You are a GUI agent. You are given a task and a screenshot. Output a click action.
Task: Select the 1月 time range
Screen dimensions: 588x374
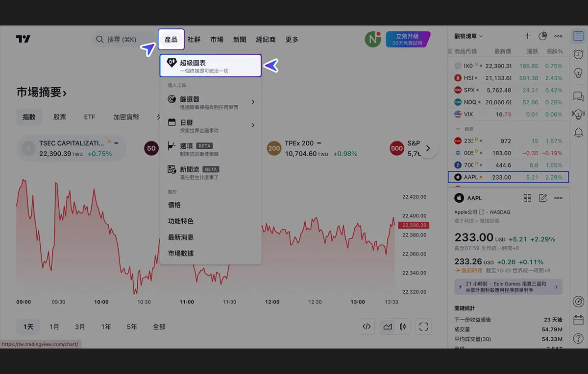pyautogui.click(x=54, y=327)
